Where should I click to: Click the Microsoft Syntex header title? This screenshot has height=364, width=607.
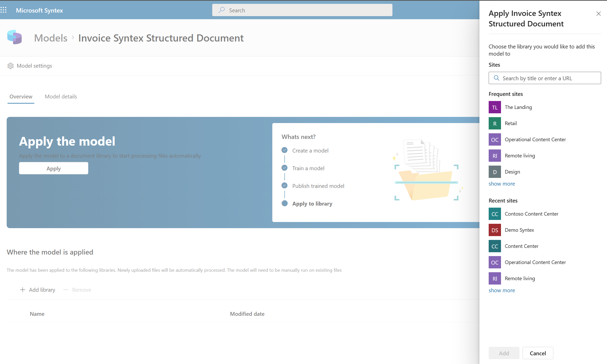39,10
